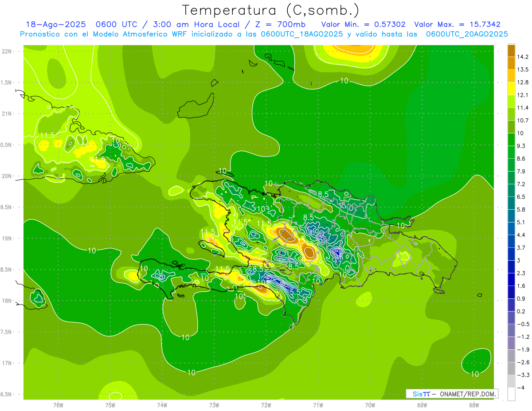Click 'Valor Max. = 15.7342' text

click(458, 25)
